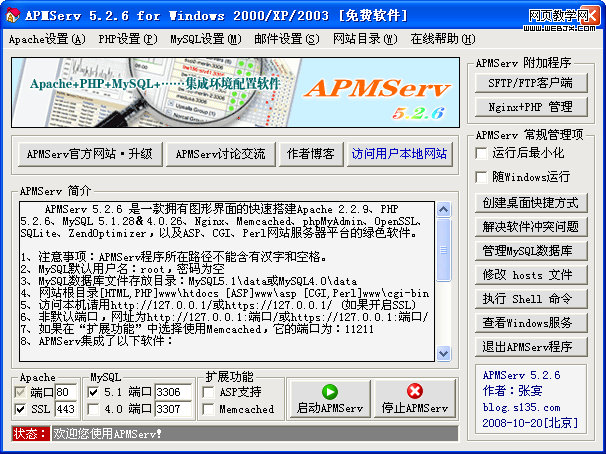Visit 作者博客 button
The height and width of the screenshot is (454, 606).
click(x=311, y=154)
